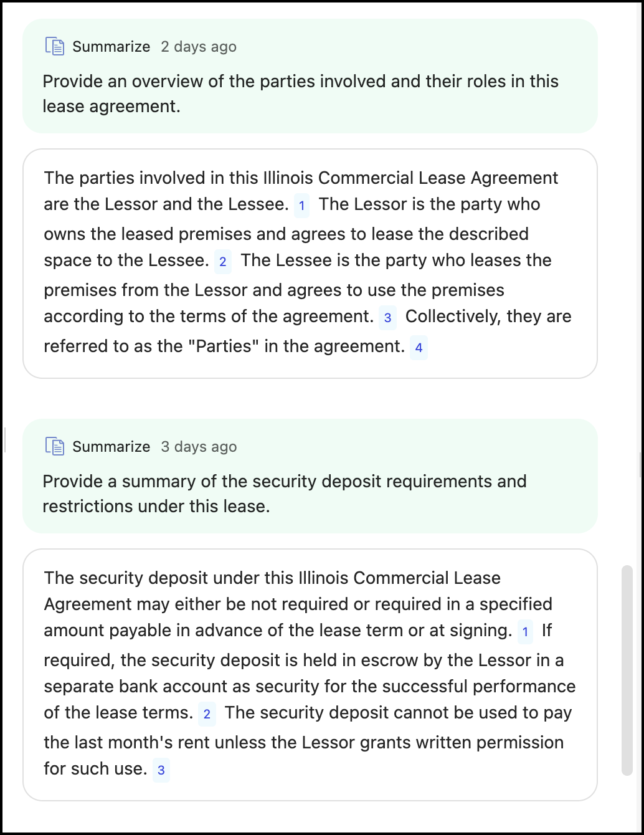Open citation 2 after 'space to the Lessee'

click(x=223, y=262)
